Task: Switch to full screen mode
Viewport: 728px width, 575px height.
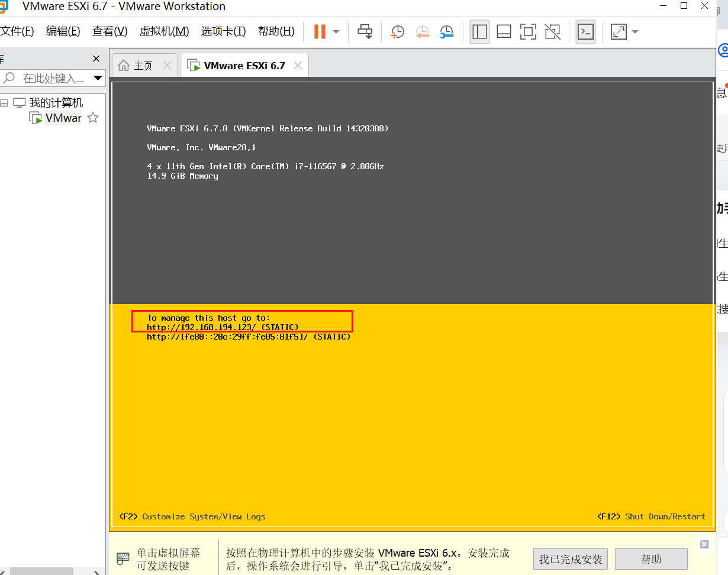Action: coord(528,31)
